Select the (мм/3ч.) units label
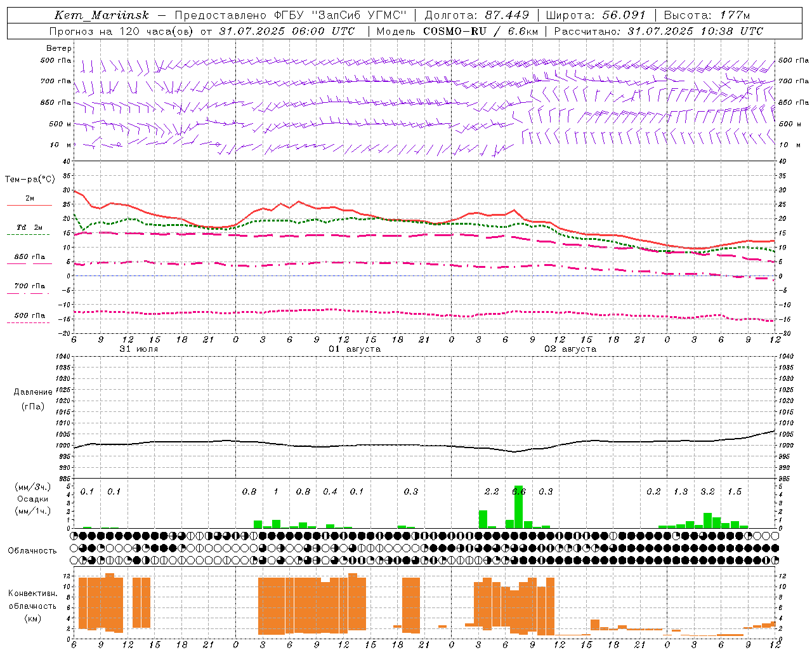Screen dimensions: 812x650 click(x=33, y=487)
